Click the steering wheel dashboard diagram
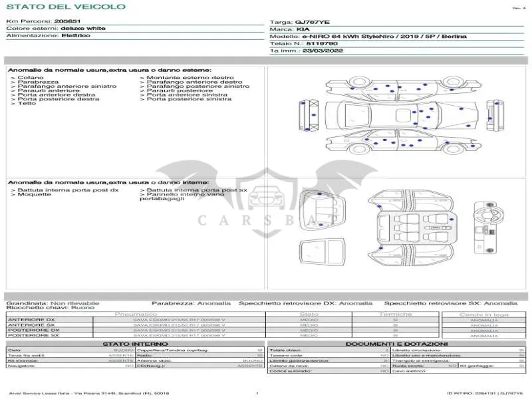This screenshot has height=399, width=532. [489, 227]
